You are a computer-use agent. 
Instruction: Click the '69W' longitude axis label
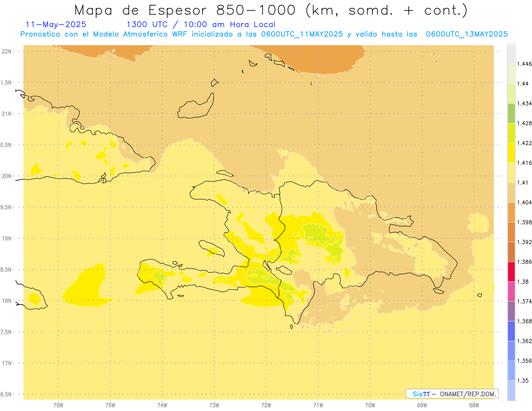(x=422, y=405)
